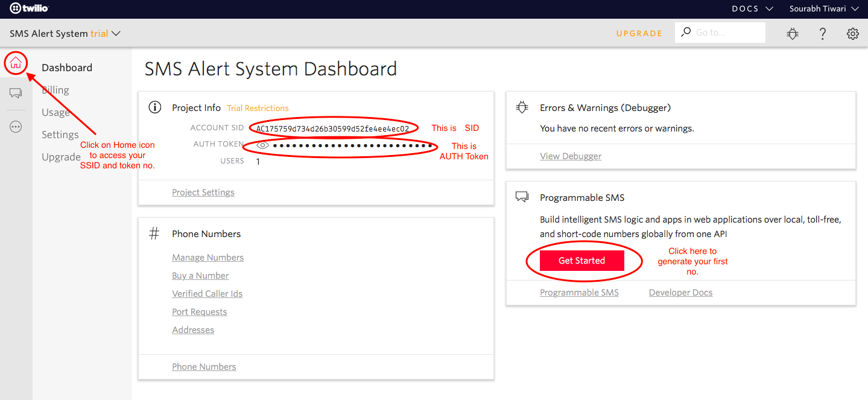Select Settings in the side menu
868x400 pixels.
coord(60,135)
